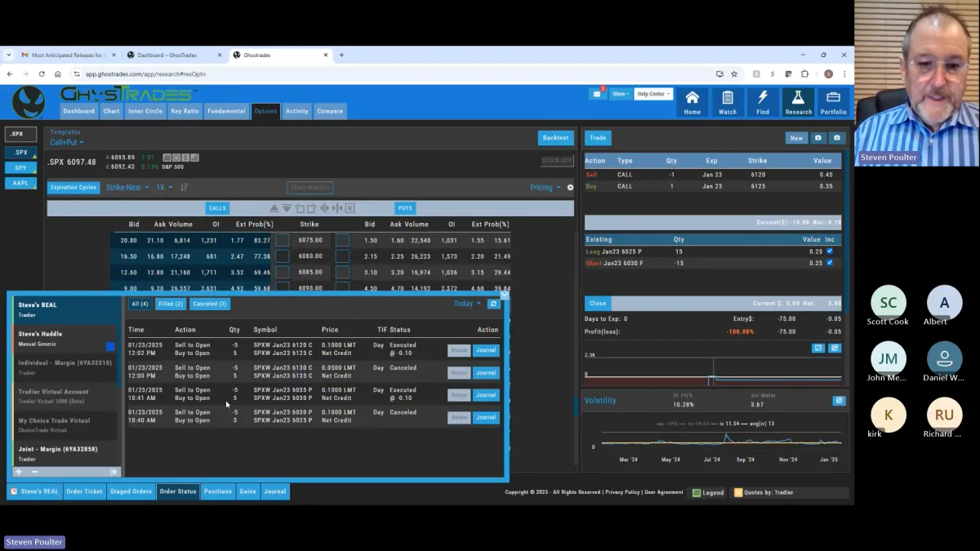The image size is (980, 551).
Task: Open the Inner Circle tab
Action: [x=145, y=111]
